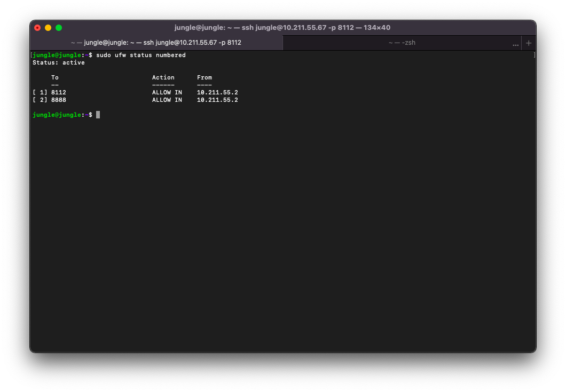Click port 8112 in rule 1
566x392 pixels.
(59, 93)
